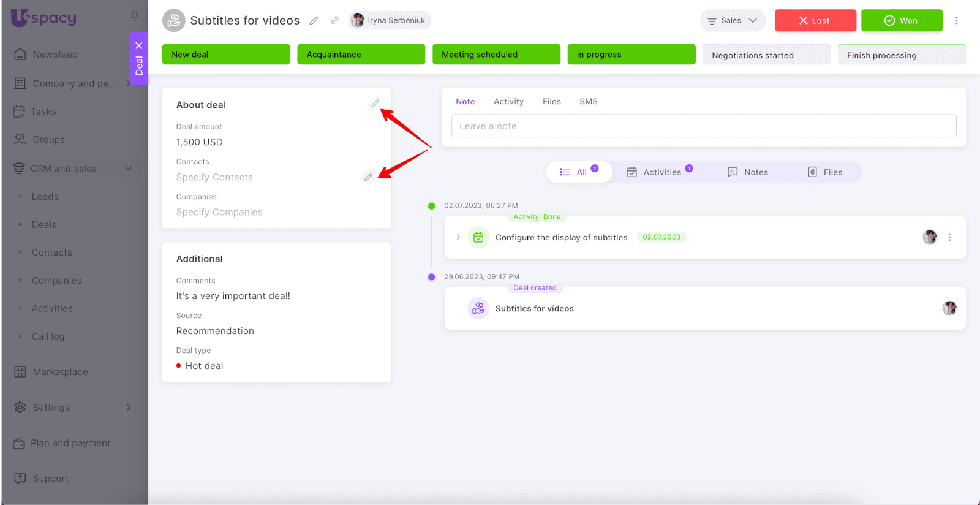Close the Deal side tab
980x505 pixels.
pyautogui.click(x=139, y=45)
